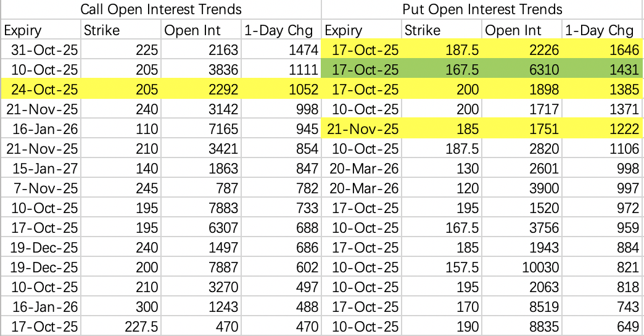This screenshot has width=644, height=336.
Task: Click the put strike 130 cell
Action: (442, 169)
